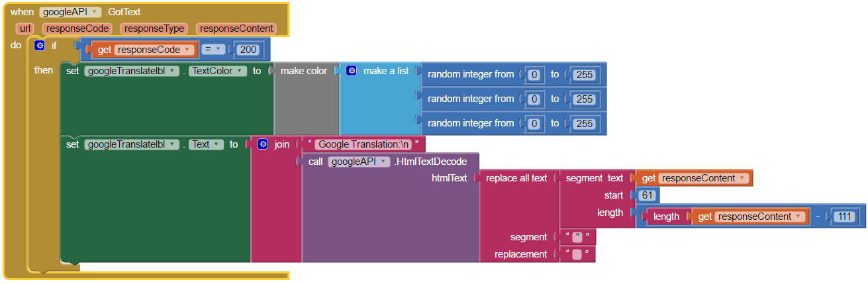Viewport: 868px width, 284px height.
Task: Click the subtraction value field showing 111
Action: [845, 216]
